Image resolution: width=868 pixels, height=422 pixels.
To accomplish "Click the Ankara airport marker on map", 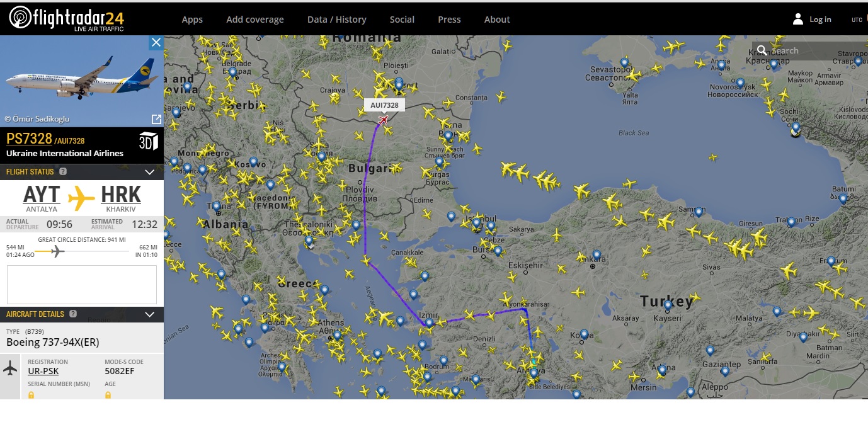I will coord(597,255).
